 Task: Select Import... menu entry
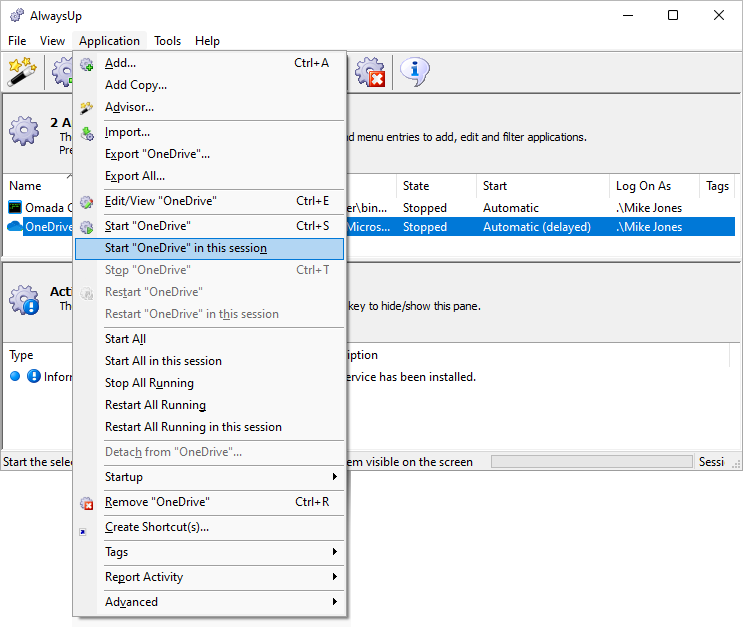point(209,132)
